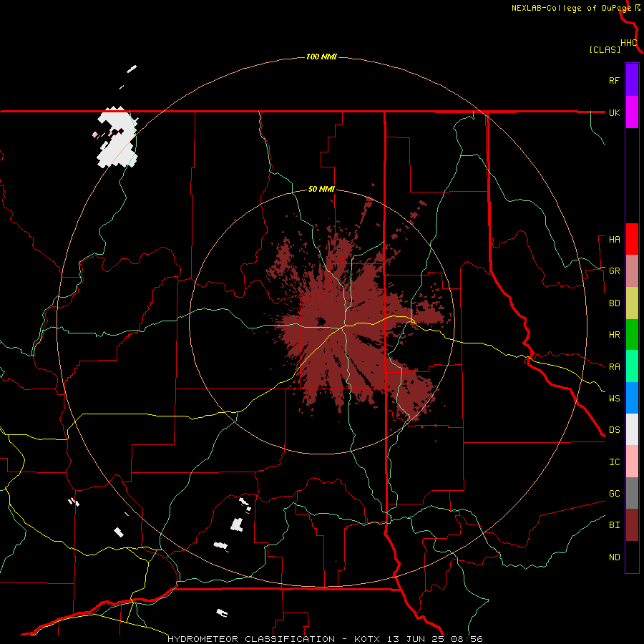The width and height of the screenshot is (644, 644).
Task: Click the UK magenta legend swatch
Action: click(632, 112)
